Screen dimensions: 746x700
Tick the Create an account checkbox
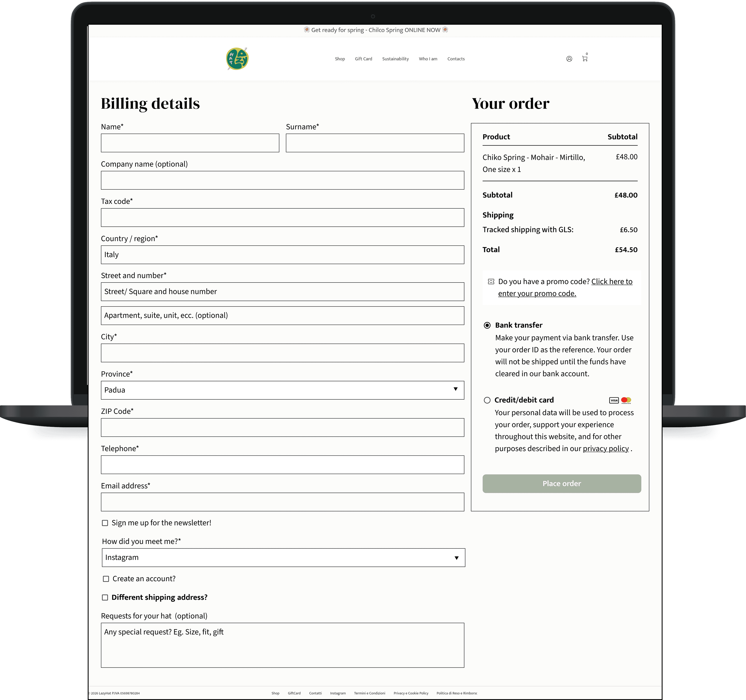point(106,579)
